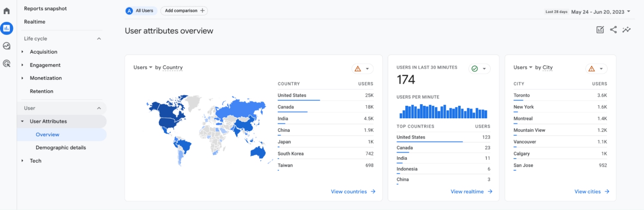Open warning status dropdown on Country card
This screenshot has width=644, height=210.
pos(362,69)
